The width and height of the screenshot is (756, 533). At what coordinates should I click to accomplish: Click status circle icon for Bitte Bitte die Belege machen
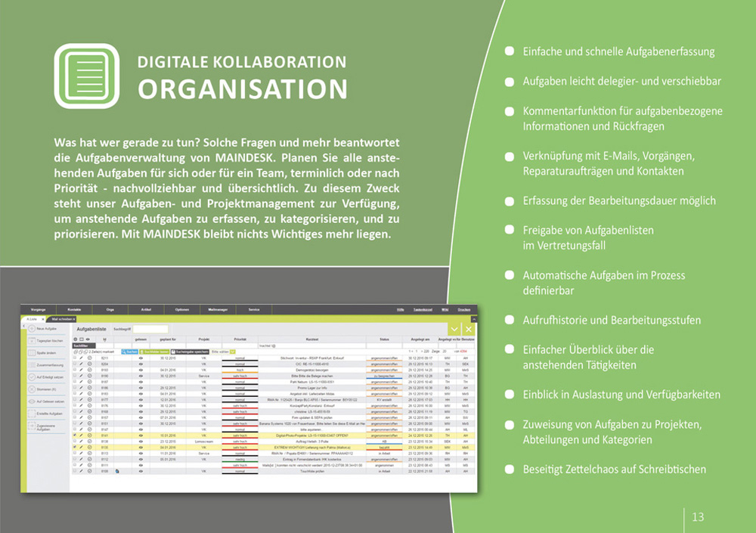89,376
